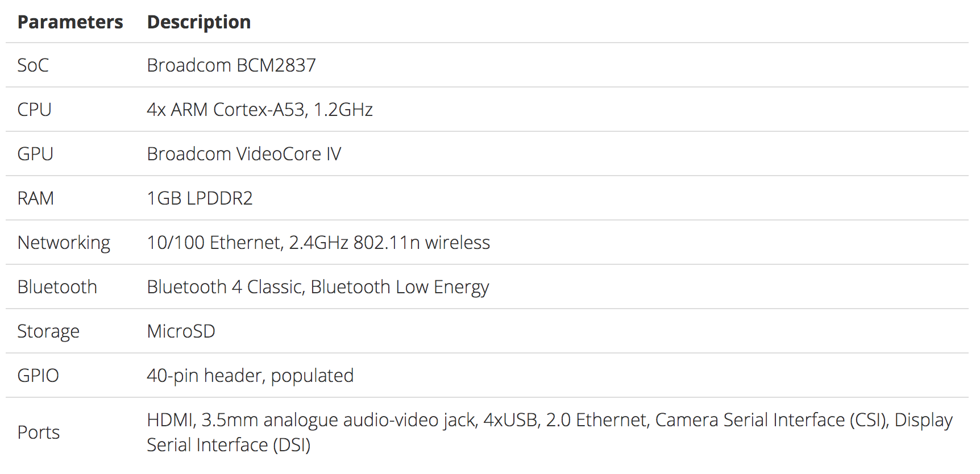Click Broadcom VideoCore IV cell

pyautogui.click(x=244, y=154)
